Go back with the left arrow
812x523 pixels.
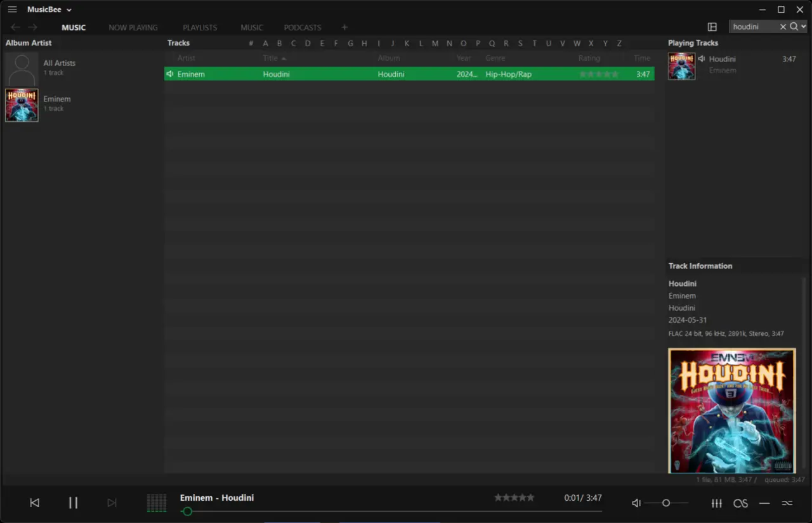16,27
